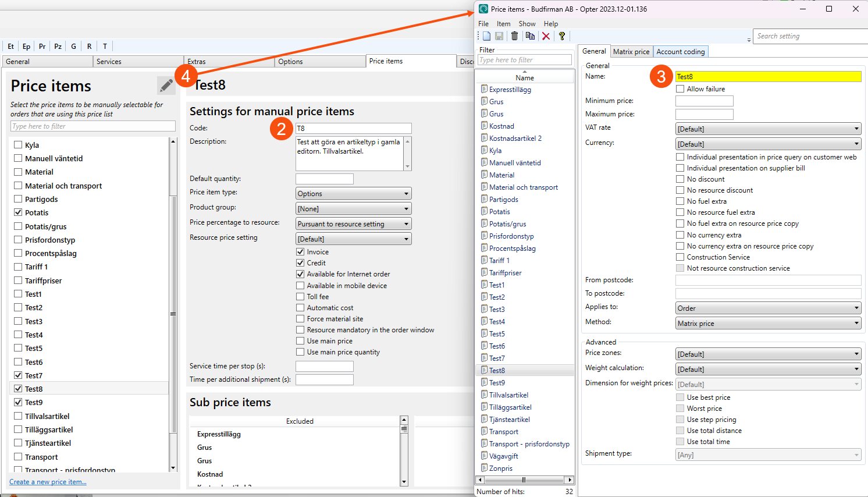Open help via yellow question mark icon
The height and width of the screenshot is (497, 868).
[561, 36]
